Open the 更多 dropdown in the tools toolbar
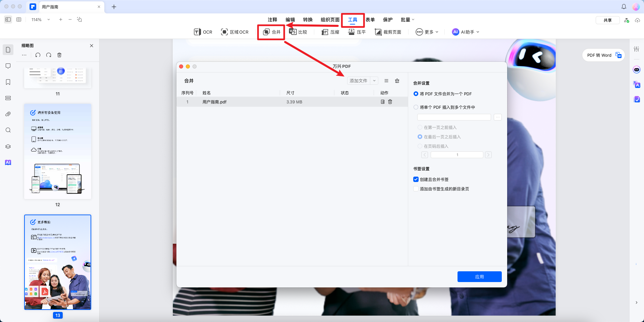644x322 pixels. (427, 32)
